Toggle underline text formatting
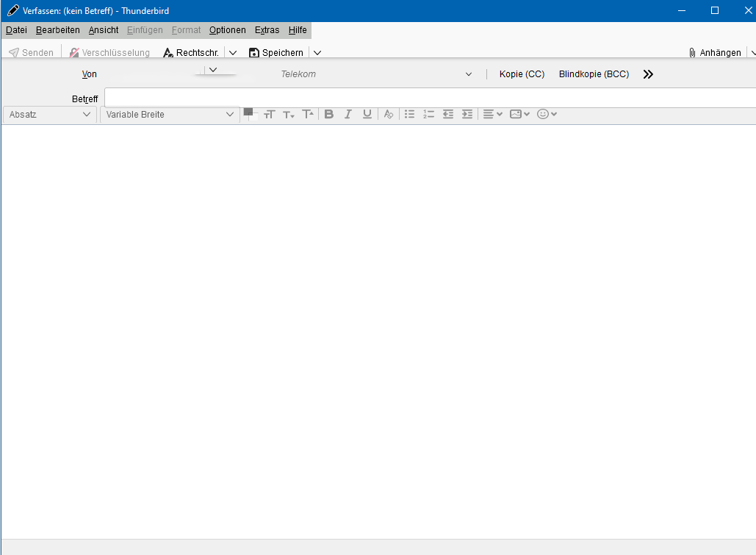756x555 pixels. (x=367, y=115)
